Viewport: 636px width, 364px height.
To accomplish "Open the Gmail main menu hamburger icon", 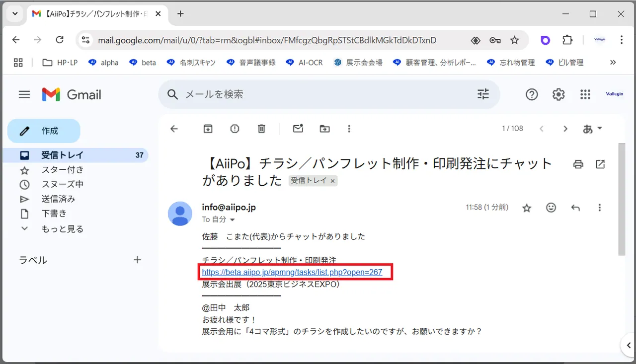I will click(24, 94).
